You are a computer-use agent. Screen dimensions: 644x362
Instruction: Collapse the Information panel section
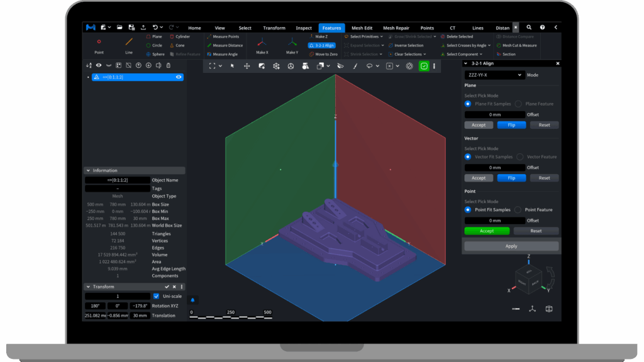(x=88, y=170)
